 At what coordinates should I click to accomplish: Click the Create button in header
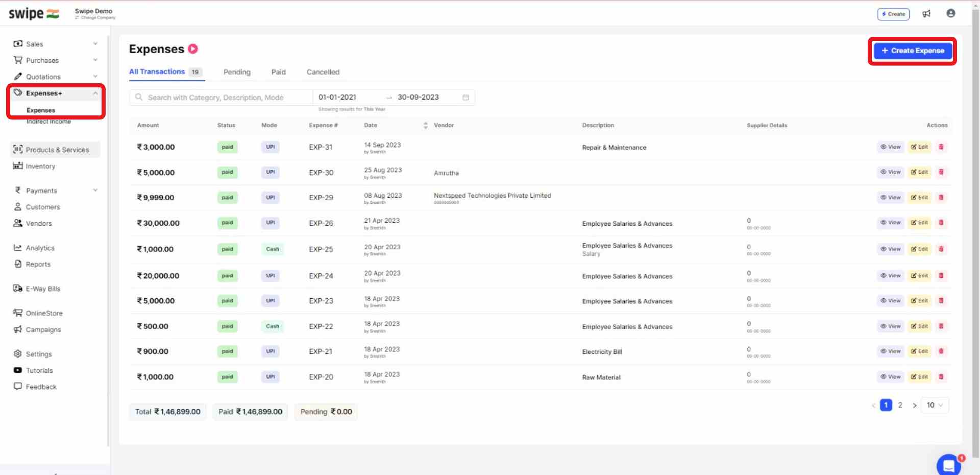(893, 14)
